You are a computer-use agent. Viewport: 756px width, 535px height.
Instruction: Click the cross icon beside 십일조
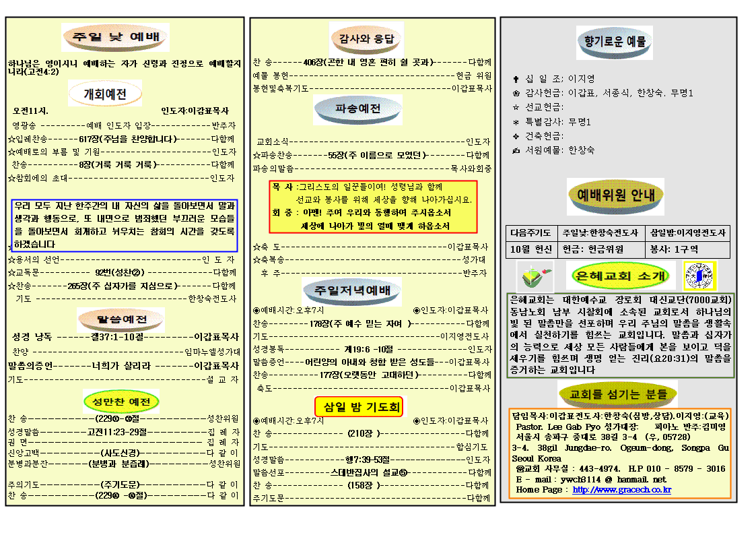pyautogui.click(x=516, y=79)
